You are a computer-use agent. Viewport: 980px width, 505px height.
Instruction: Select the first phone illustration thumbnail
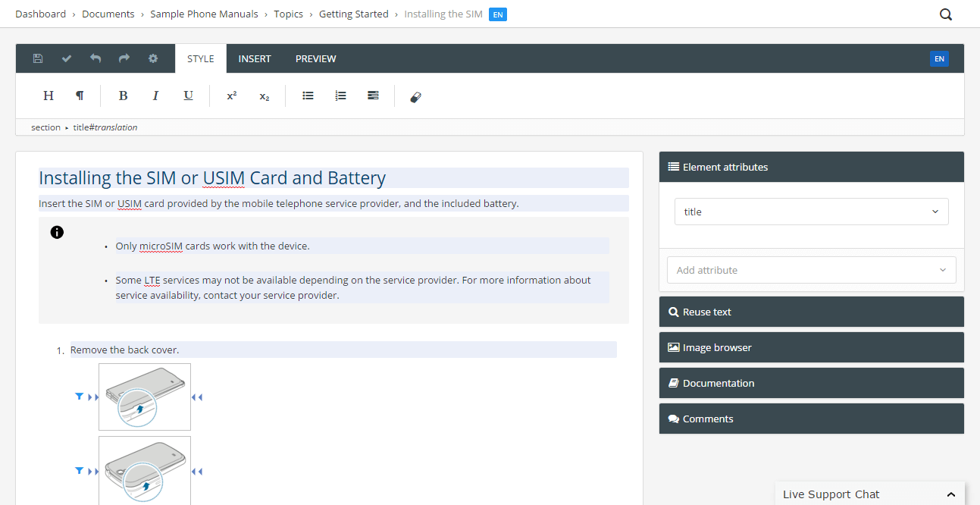[145, 397]
